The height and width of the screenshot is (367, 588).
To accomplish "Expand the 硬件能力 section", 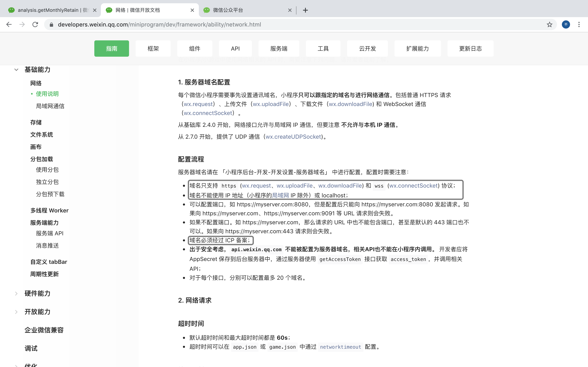I will click(x=16, y=293).
